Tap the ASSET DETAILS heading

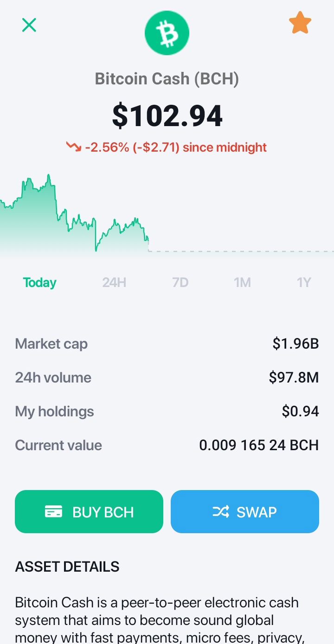click(x=67, y=566)
